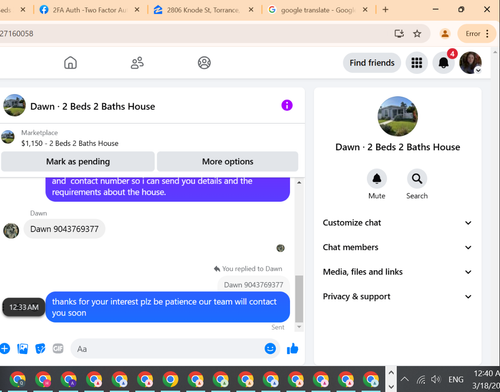Open a new browser tab
The height and width of the screenshot is (392, 500).
(x=385, y=10)
